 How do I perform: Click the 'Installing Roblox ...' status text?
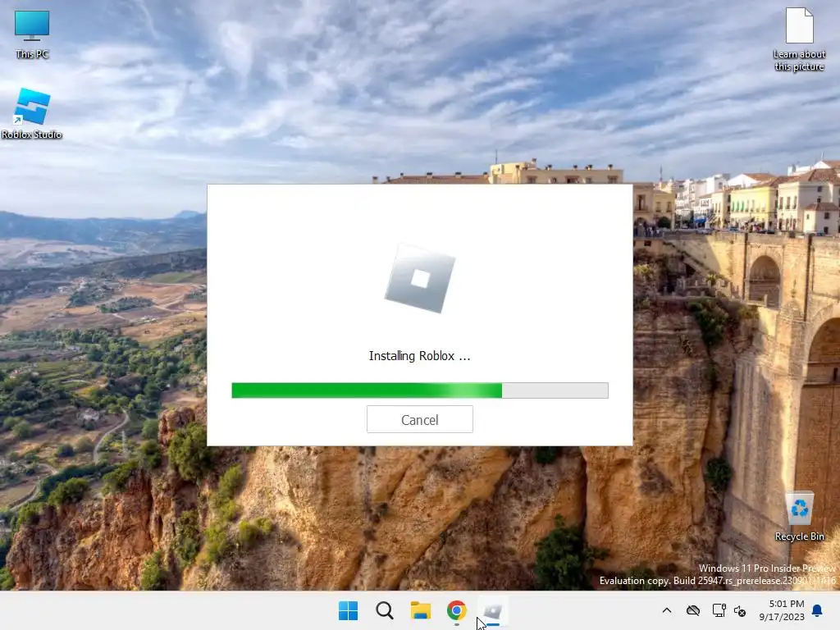419,356
